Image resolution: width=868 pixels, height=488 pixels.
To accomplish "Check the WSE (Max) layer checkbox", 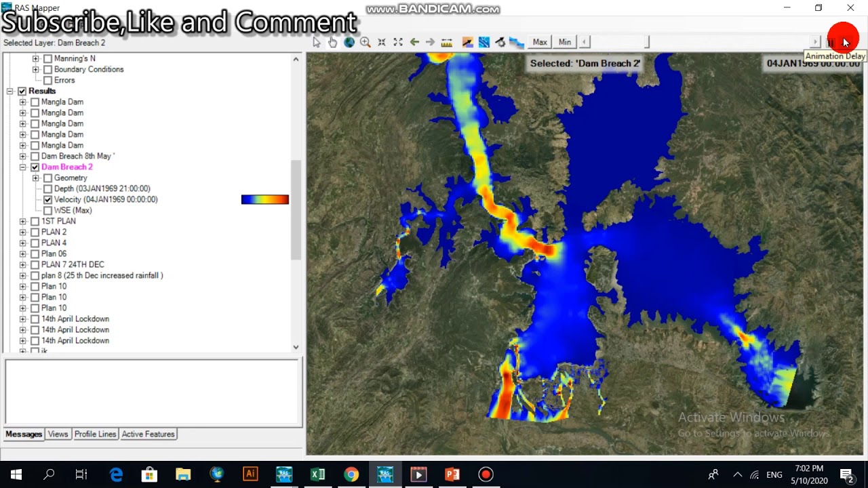I will pos(47,210).
